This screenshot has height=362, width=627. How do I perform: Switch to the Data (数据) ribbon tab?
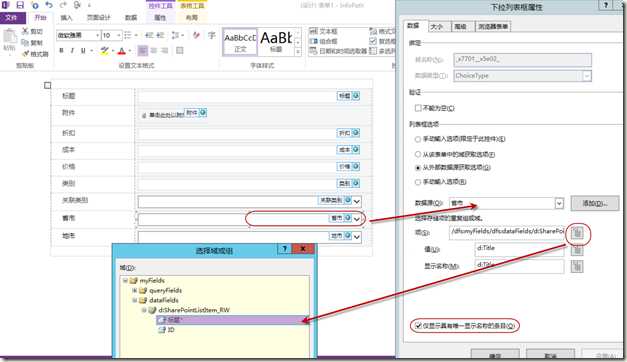131,18
